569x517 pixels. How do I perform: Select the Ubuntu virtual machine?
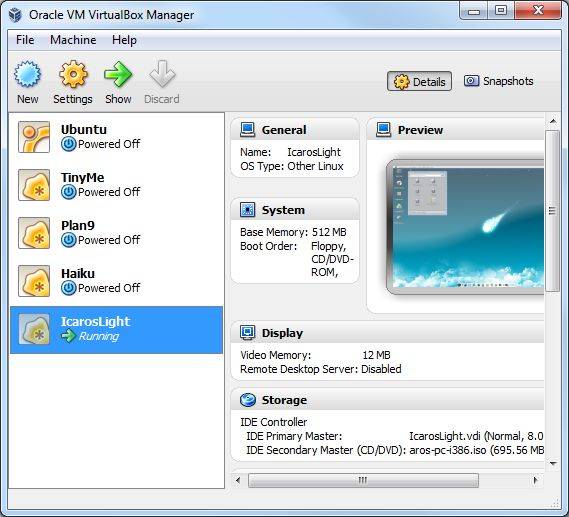(116, 137)
